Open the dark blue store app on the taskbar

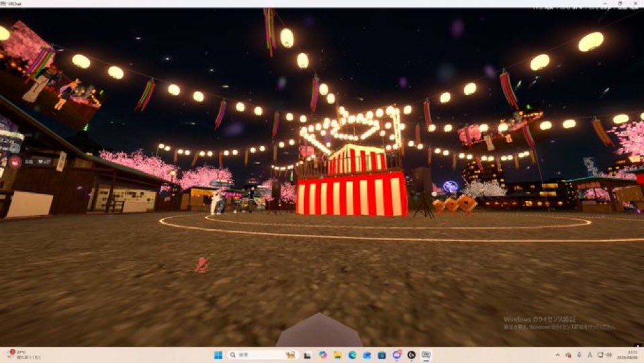382,355
